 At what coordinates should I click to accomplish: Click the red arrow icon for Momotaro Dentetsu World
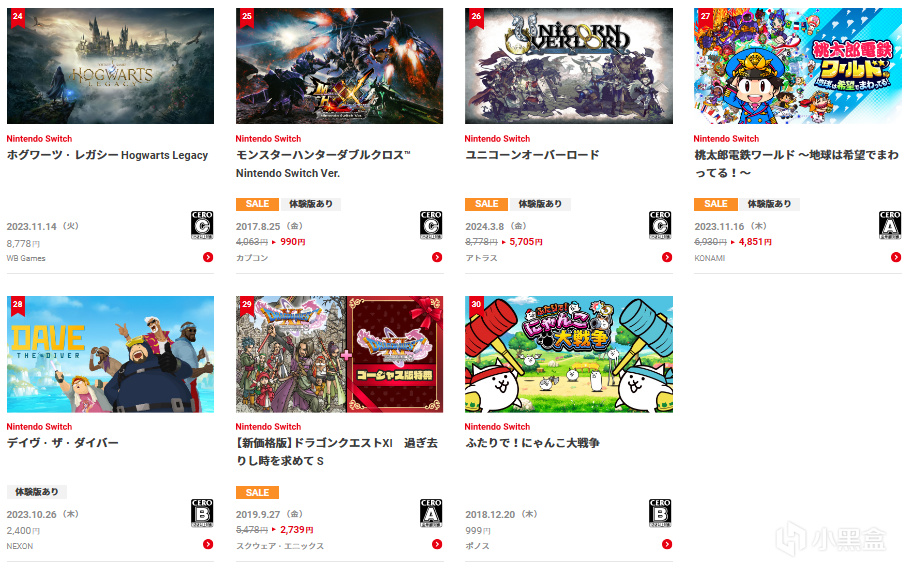[x=896, y=257]
